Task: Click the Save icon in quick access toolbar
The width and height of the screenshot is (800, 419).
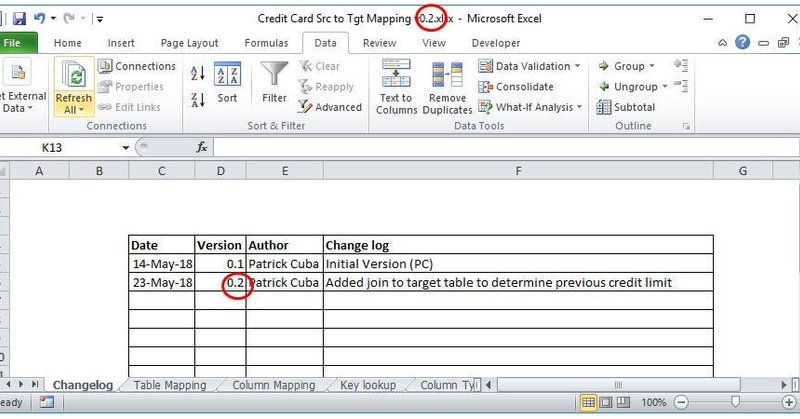Action: point(19,19)
